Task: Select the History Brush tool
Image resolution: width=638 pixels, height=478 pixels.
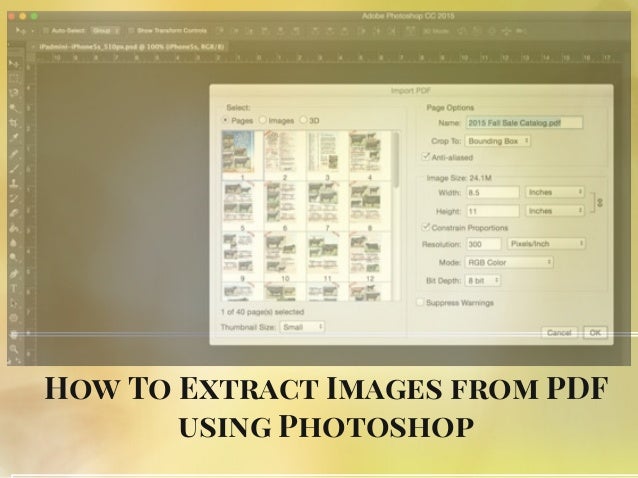Action: pyautogui.click(x=14, y=198)
